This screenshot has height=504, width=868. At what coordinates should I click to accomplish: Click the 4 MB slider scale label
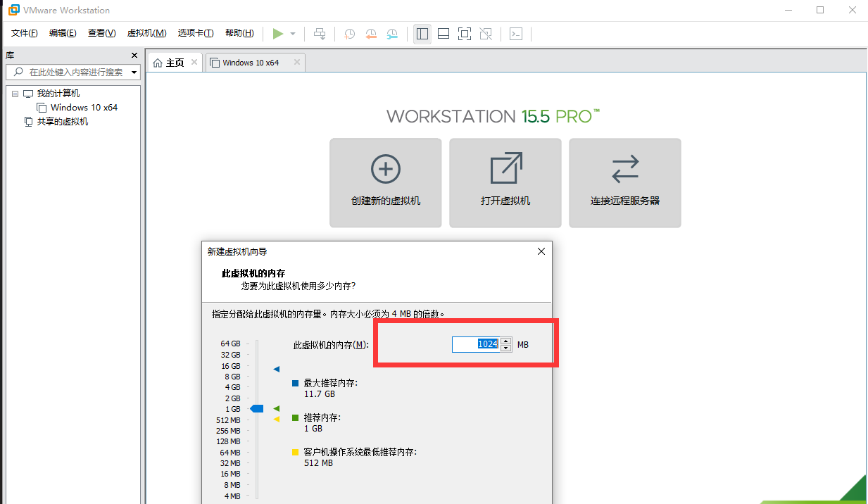[x=232, y=496]
